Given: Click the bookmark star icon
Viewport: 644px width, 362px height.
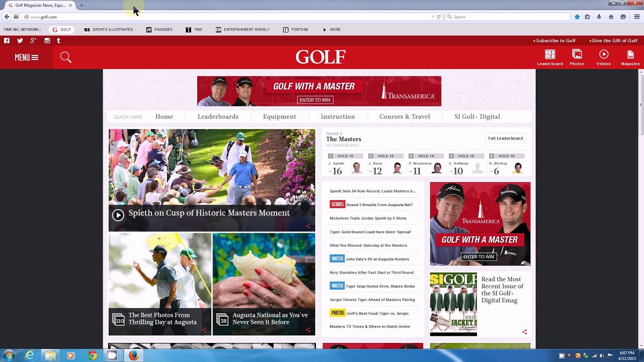Looking at the screenshot, I should pyautogui.click(x=577, y=17).
